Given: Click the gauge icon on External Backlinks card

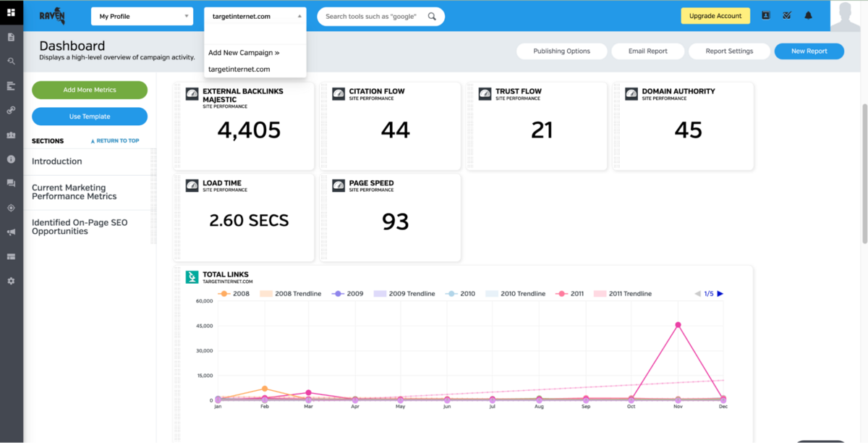Looking at the screenshot, I should pyautogui.click(x=192, y=94).
